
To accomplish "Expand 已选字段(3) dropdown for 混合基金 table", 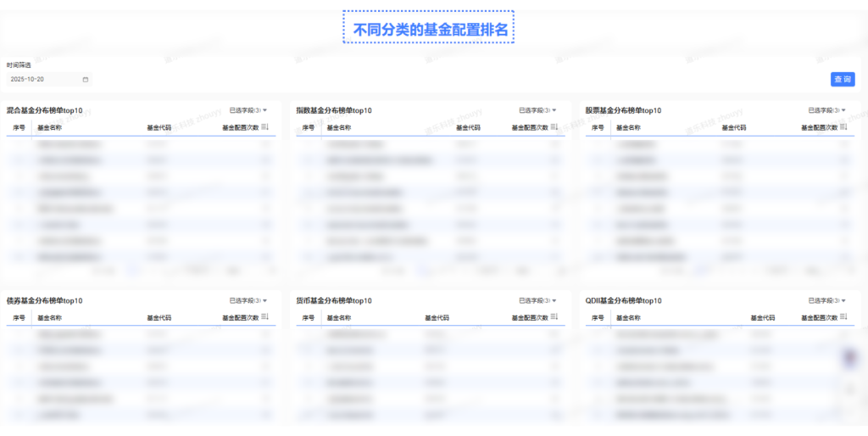I will (248, 110).
